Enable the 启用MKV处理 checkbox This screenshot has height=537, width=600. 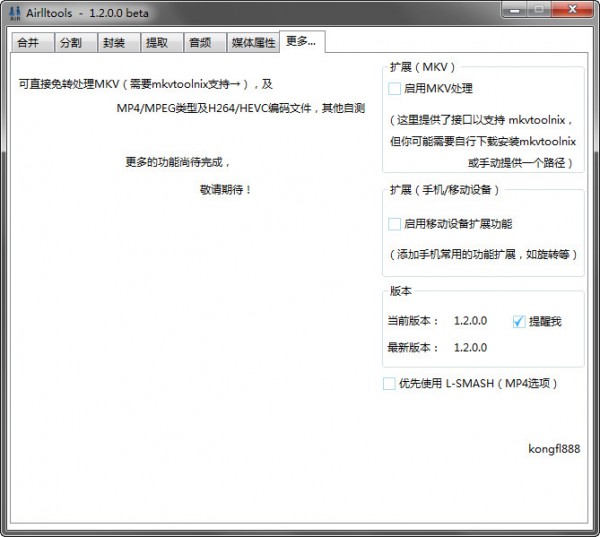[x=395, y=89]
